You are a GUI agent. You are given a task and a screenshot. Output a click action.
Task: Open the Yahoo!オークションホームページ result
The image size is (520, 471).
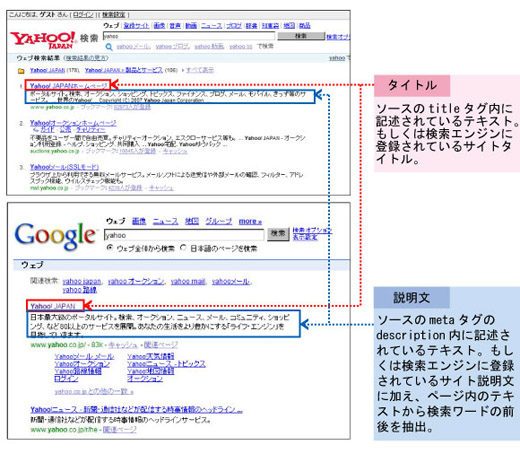[73, 123]
